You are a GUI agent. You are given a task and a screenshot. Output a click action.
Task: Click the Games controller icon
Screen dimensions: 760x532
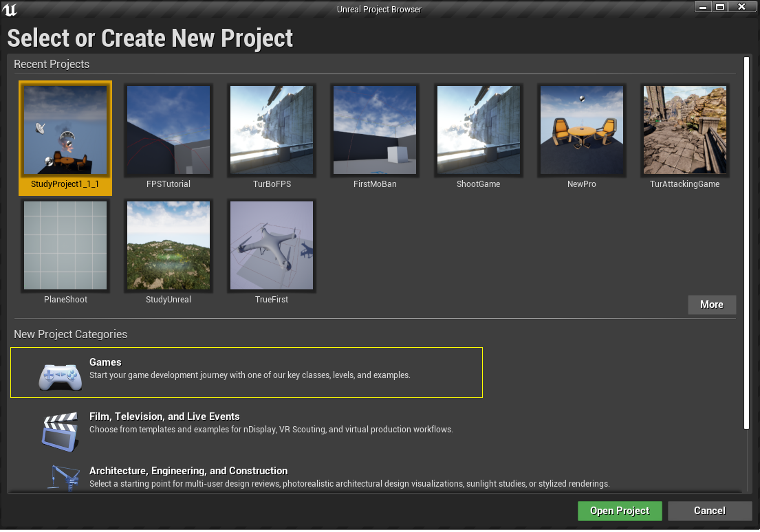pyautogui.click(x=60, y=377)
